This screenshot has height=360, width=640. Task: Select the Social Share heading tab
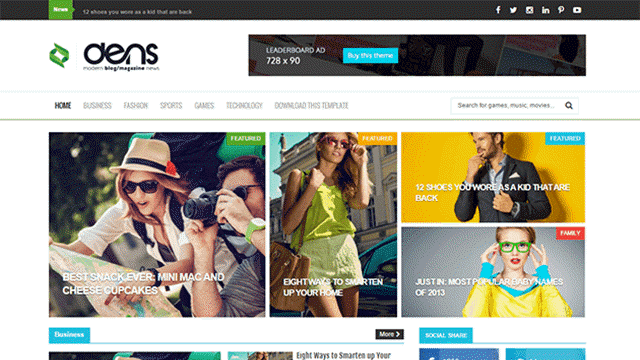446,335
